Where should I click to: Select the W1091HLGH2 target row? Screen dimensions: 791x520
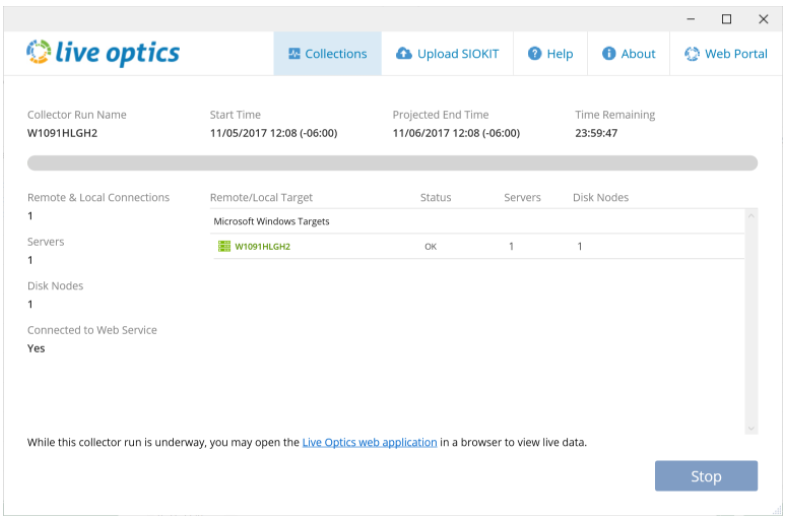[477, 246]
